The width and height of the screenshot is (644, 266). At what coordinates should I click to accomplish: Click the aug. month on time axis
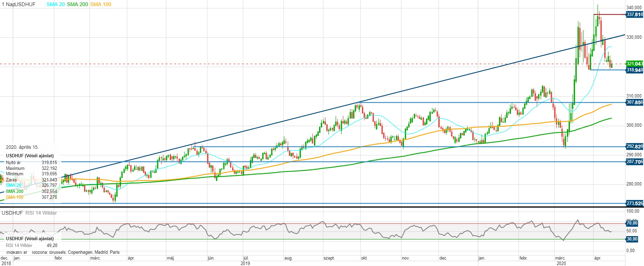tap(288, 258)
